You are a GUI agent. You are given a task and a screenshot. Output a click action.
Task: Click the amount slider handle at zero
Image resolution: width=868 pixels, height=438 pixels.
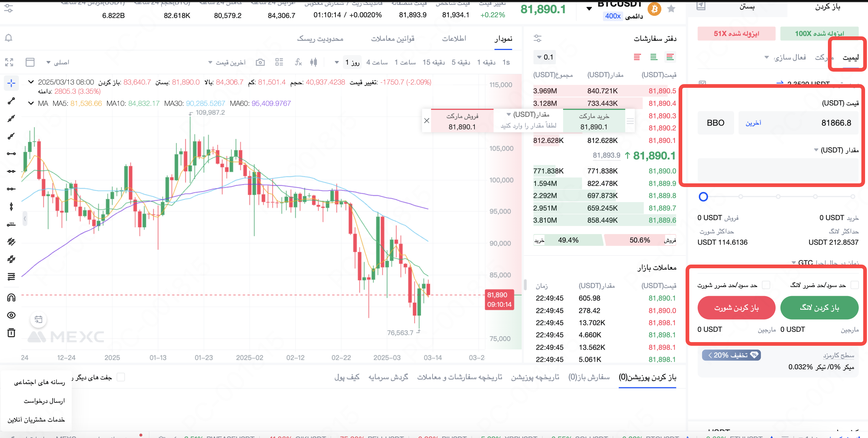click(703, 197)
